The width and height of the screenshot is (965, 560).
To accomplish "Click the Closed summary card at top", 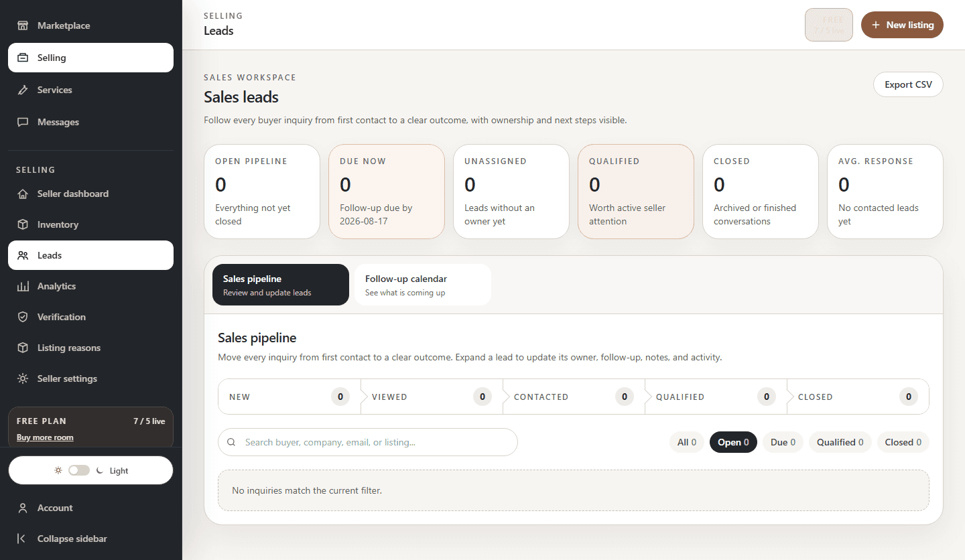I will pos(761,192).
